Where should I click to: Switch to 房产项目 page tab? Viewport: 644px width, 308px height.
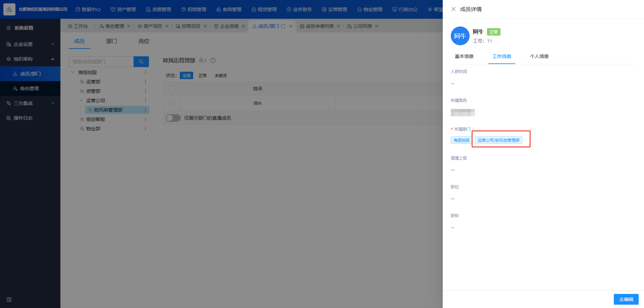click(150, 26)
